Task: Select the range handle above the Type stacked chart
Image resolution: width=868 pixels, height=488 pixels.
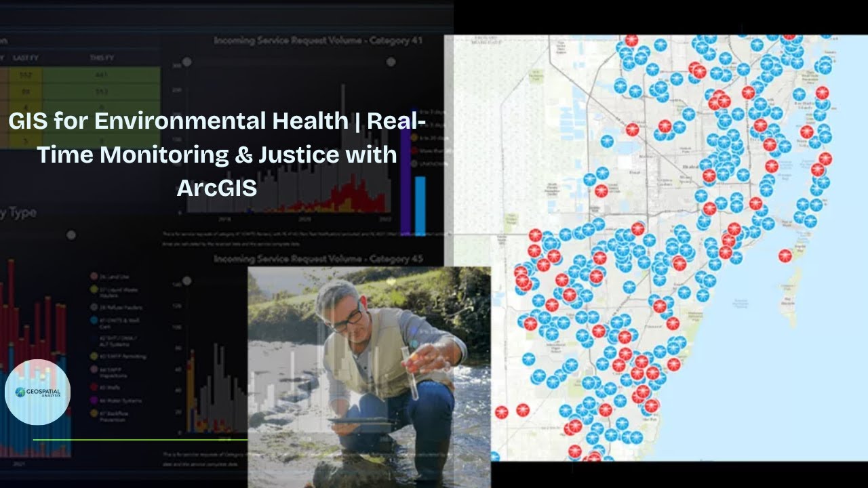Action: (x=71, y=235)
